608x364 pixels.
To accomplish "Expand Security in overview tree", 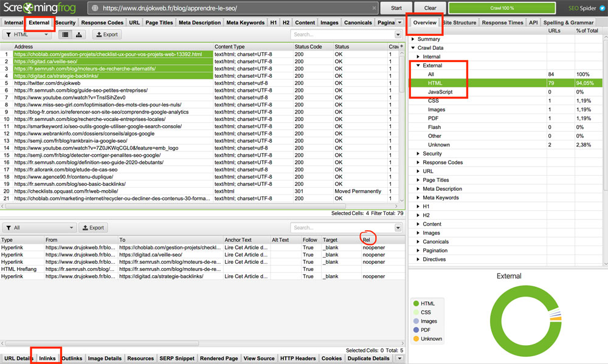I will coord(418,154).
